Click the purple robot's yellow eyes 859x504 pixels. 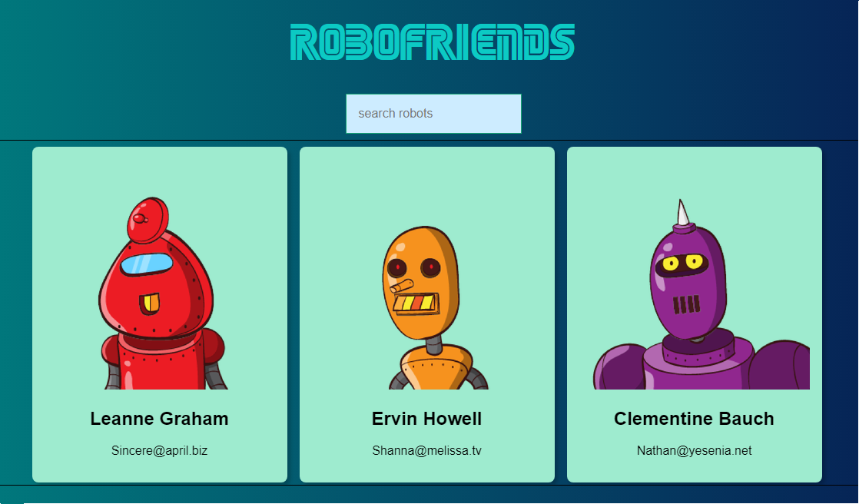coord(682,263)
